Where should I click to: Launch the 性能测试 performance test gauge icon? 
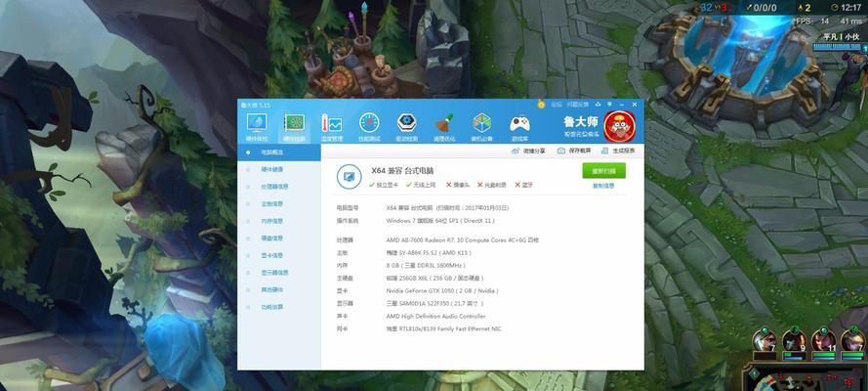369,127
